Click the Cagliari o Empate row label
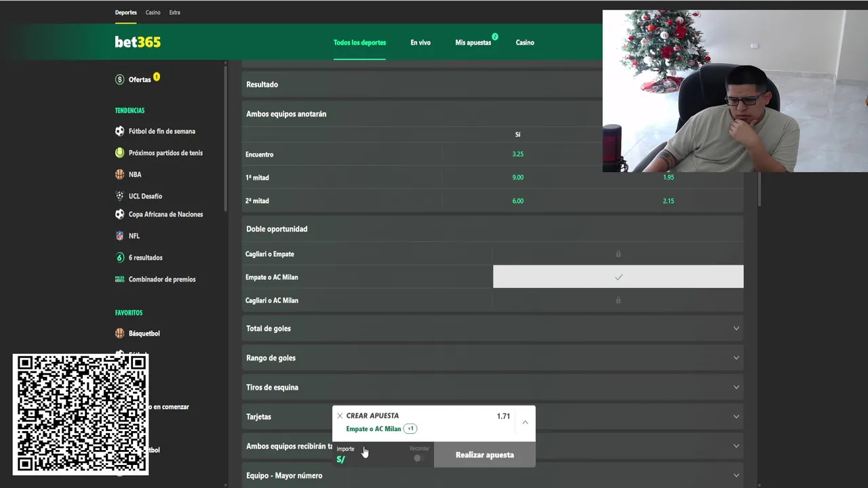868x488 pixels. click(x=269, y=253)
